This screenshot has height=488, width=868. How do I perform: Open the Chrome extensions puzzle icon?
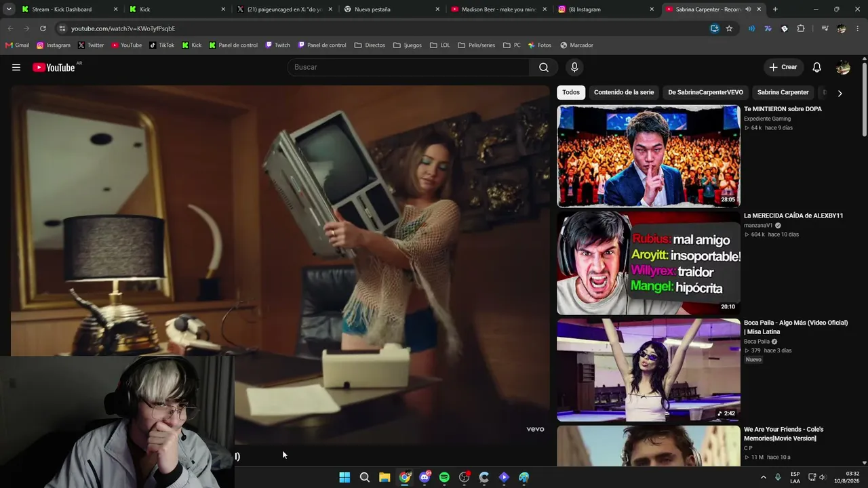(801, 28)
